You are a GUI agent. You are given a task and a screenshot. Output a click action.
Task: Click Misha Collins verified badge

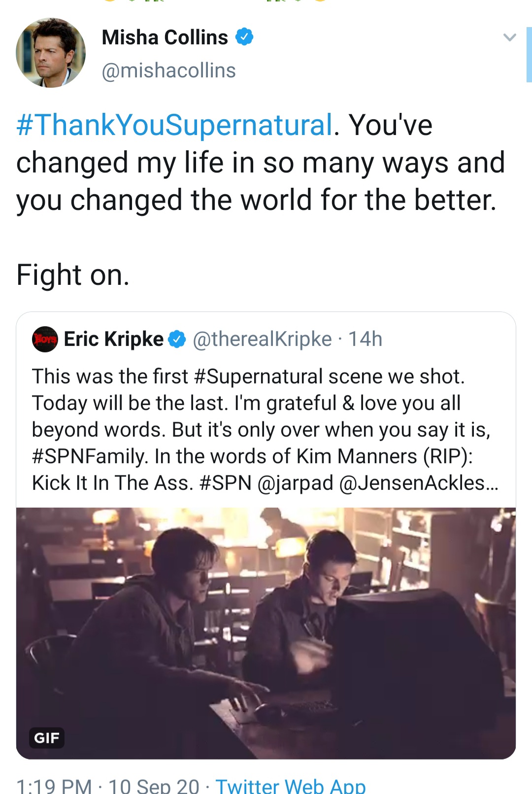pos(244,37)
